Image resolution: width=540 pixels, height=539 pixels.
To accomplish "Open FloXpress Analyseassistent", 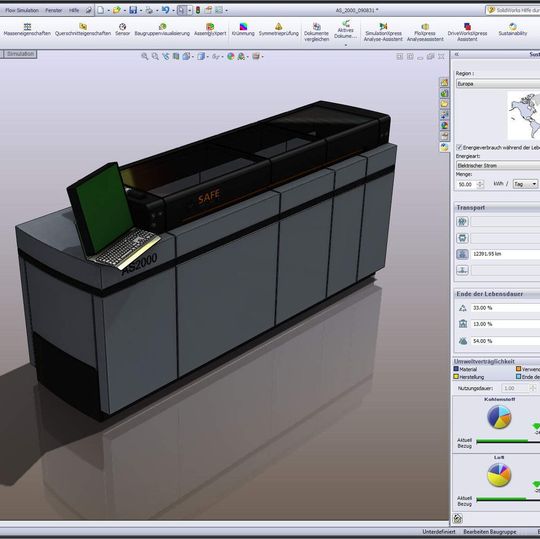I will point(425,32).
